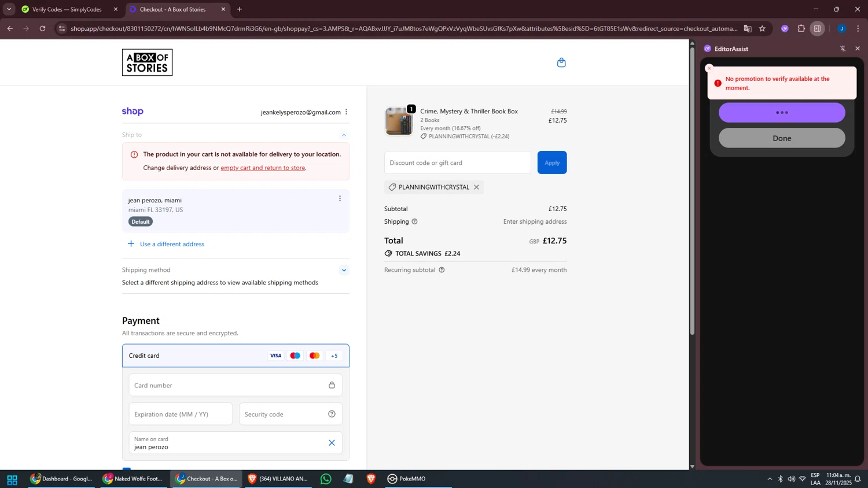Expand more card brands +5
868x488 pixels.
pyautogui.click(x=334, y=356)
